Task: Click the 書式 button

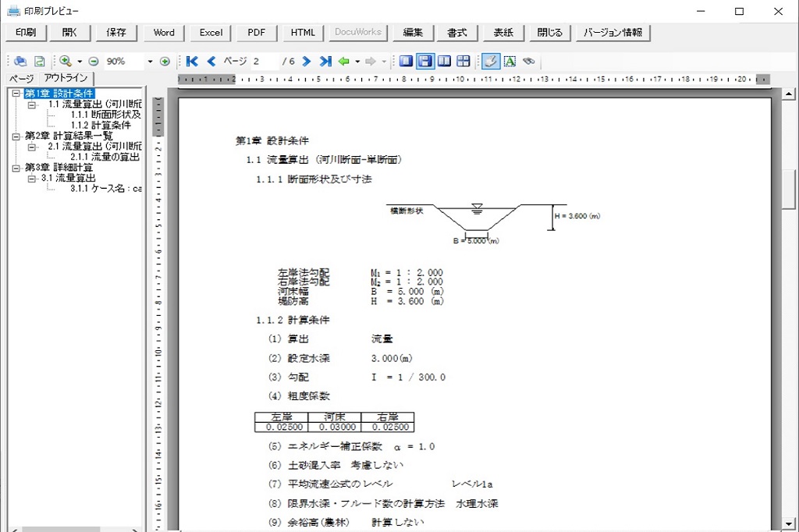Action: (457, 33)
